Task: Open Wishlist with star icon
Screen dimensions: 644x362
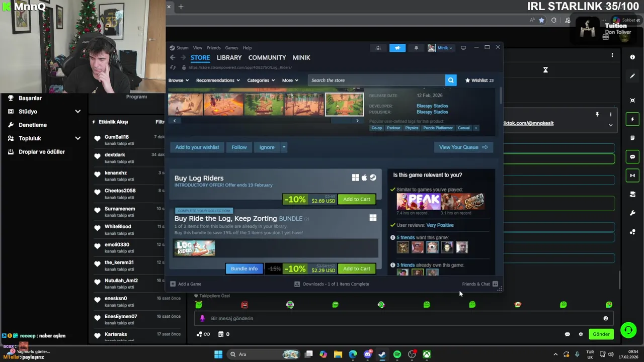Action: pos(479,80)
